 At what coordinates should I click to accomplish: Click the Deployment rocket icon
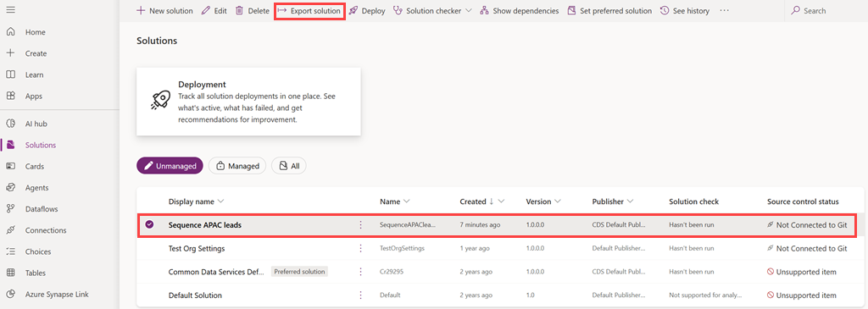tap(160, 100)
